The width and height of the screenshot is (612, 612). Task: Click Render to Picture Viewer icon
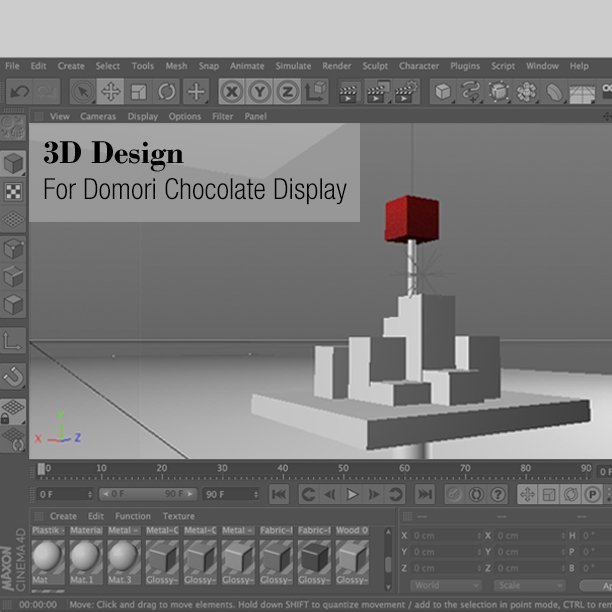pyautogui.click(x=377, y=93)
